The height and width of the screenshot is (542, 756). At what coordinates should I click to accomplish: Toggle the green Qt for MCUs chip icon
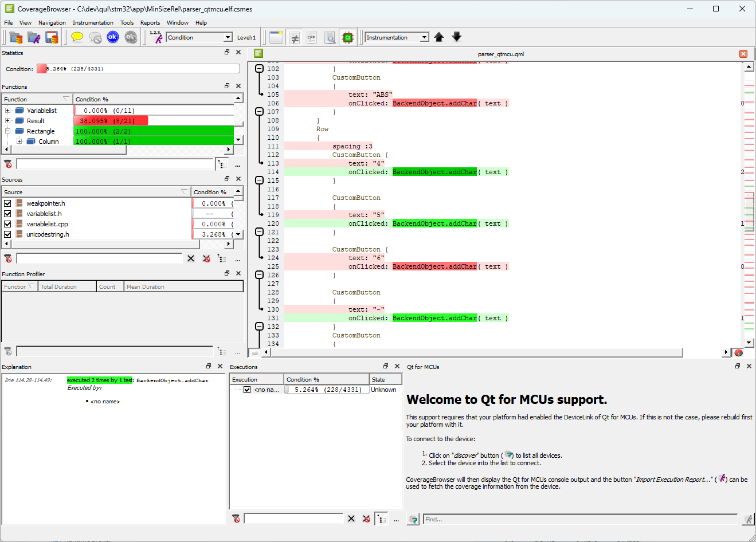point(347,38)
